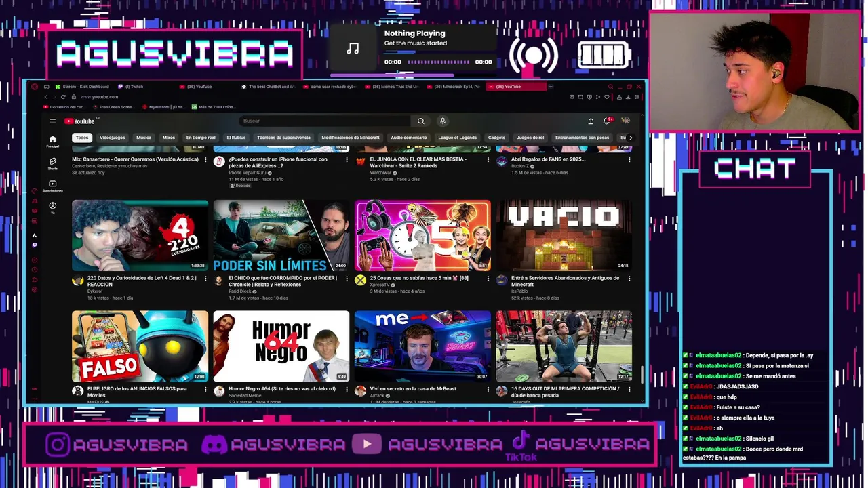Select the League of Legends chip
This screenshot has width=868, height=488.
[458, 138]
